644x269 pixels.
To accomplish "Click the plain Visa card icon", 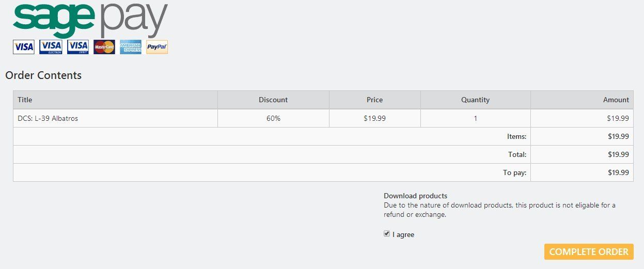I will tap(24, 47).
